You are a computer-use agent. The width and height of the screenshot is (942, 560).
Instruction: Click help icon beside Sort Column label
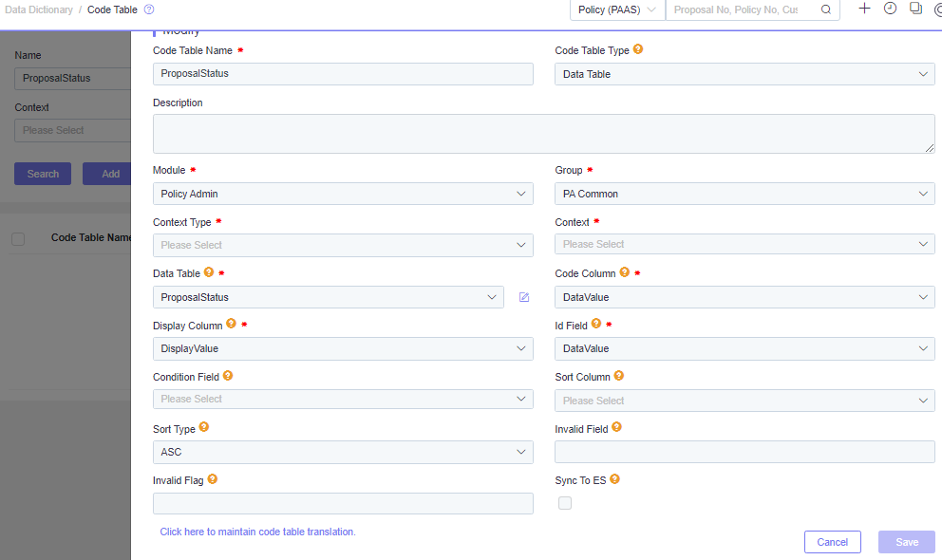pyautogui.click(x=619, y=376)
